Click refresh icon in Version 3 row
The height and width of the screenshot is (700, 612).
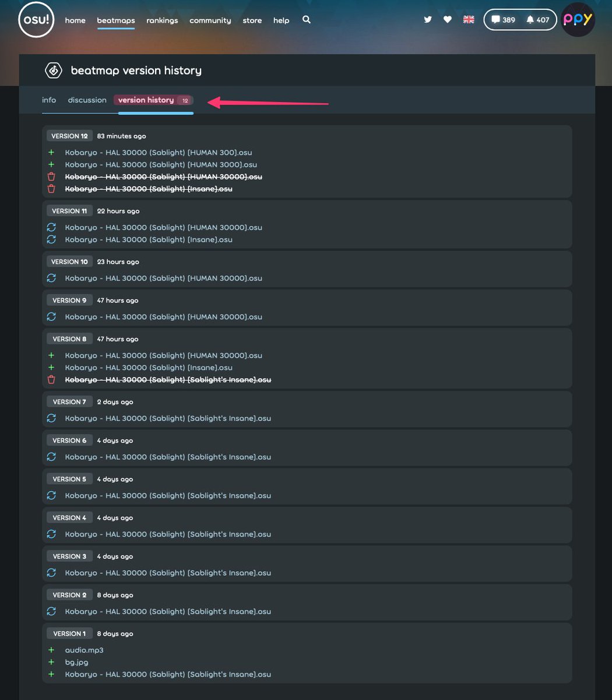coord(51,573)
